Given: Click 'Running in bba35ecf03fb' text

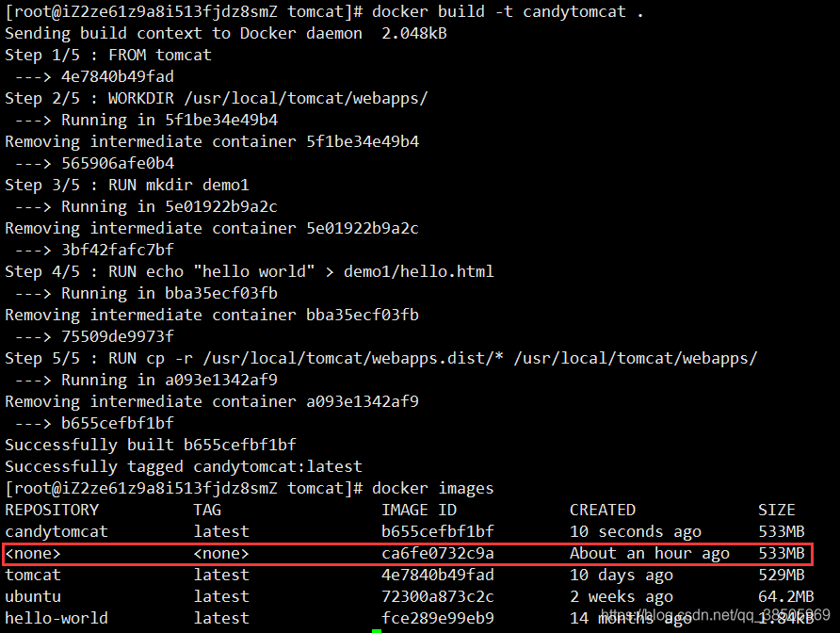Looking at the screenshot, I should pyautogui.click(x=170, y=293).
